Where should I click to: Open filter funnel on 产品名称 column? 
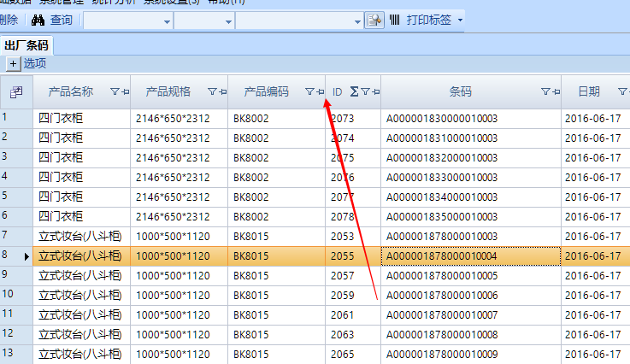(x=115, y=91)
